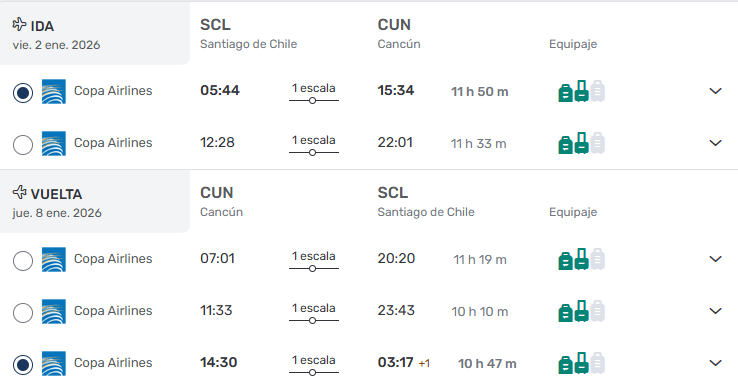Expand details for the 07:01 return flight

[x=715, y=259]
